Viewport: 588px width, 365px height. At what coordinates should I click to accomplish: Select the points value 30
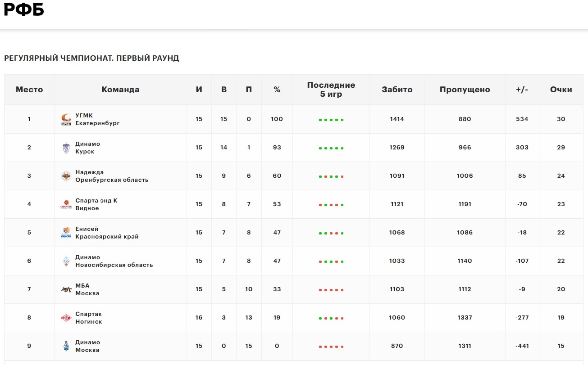(561, 119)
